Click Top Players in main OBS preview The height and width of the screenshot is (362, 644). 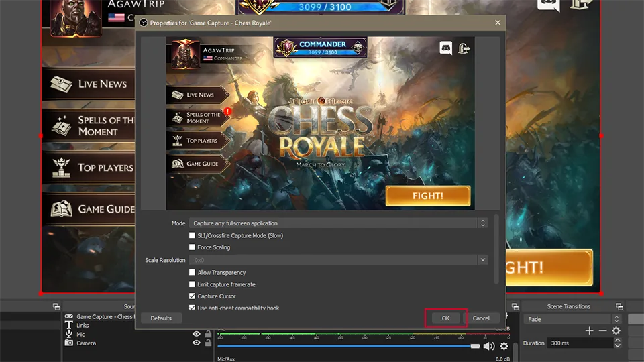tap(89, 168)
